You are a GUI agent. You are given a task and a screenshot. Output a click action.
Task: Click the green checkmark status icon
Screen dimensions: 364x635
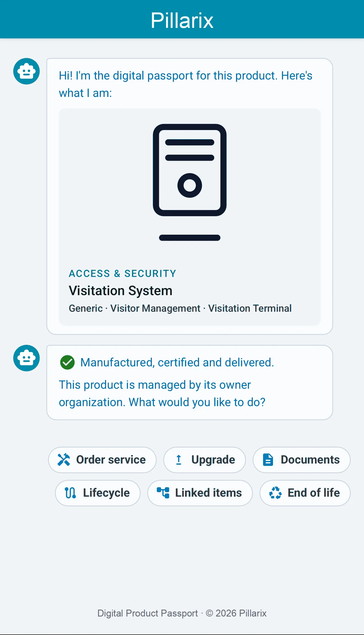[67, 362]
